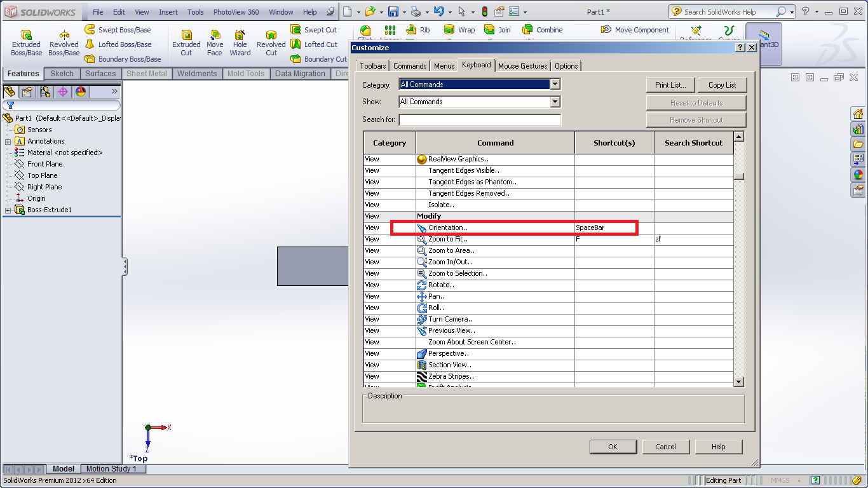Switch to DisplayManager tab icon
Image resolution: width=868 pixels, height=488 pixels.
coord(81,91)
